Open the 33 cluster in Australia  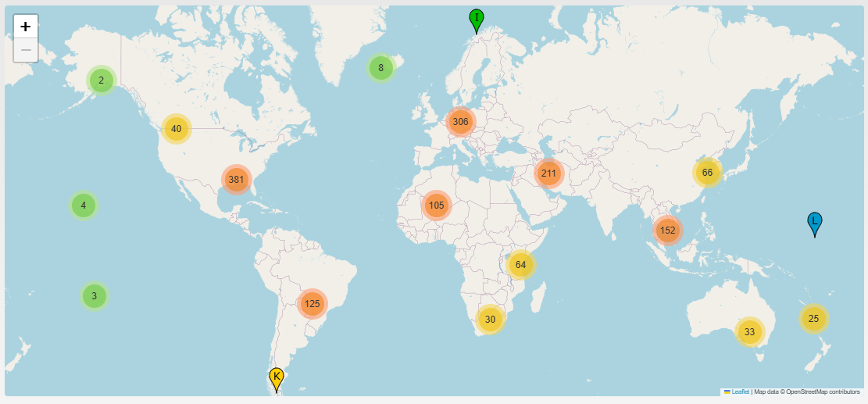(749, 332)
